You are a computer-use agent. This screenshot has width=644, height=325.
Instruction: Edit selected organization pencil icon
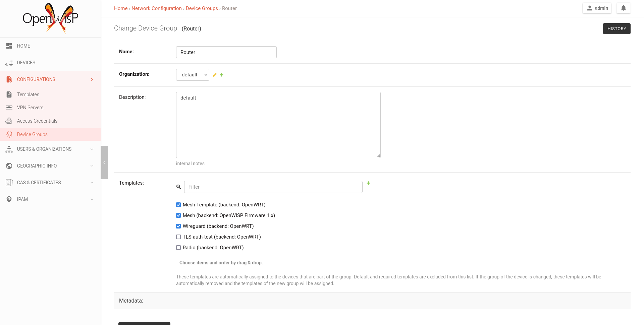pos(215,75)
